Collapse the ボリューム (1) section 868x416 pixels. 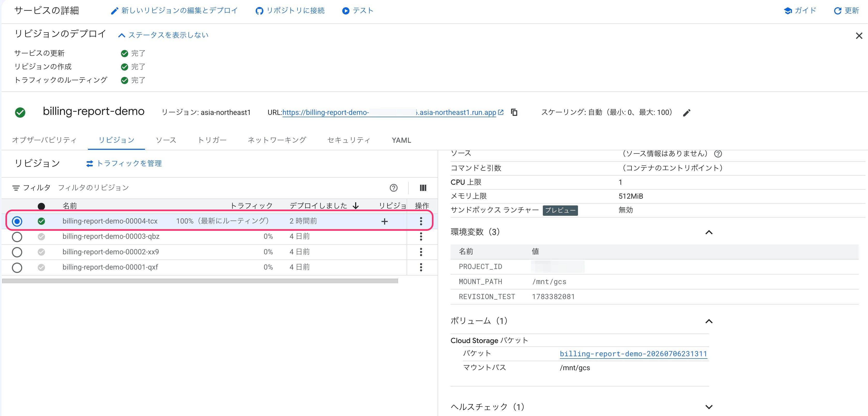[709, 321]
